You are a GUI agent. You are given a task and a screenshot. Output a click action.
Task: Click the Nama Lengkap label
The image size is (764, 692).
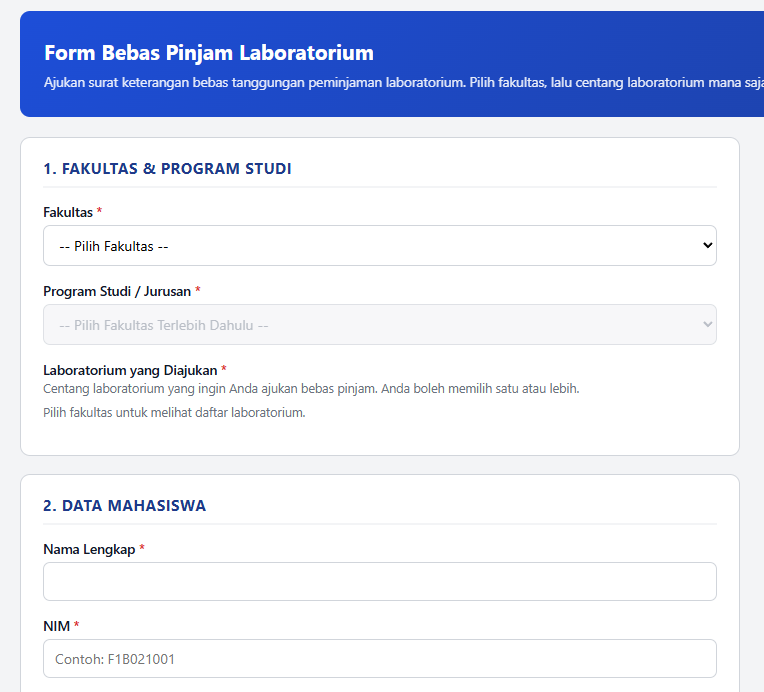click(x=89, y=550)
